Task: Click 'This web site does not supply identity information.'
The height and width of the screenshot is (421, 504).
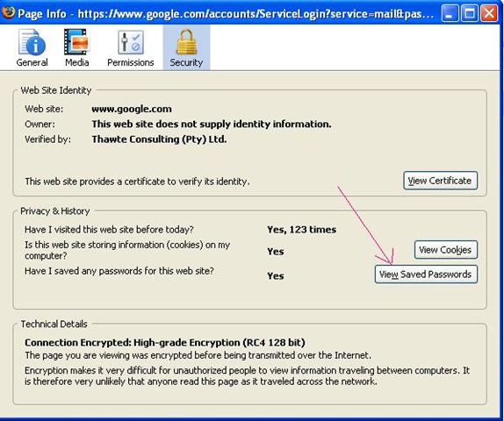Action: (212, 124)
